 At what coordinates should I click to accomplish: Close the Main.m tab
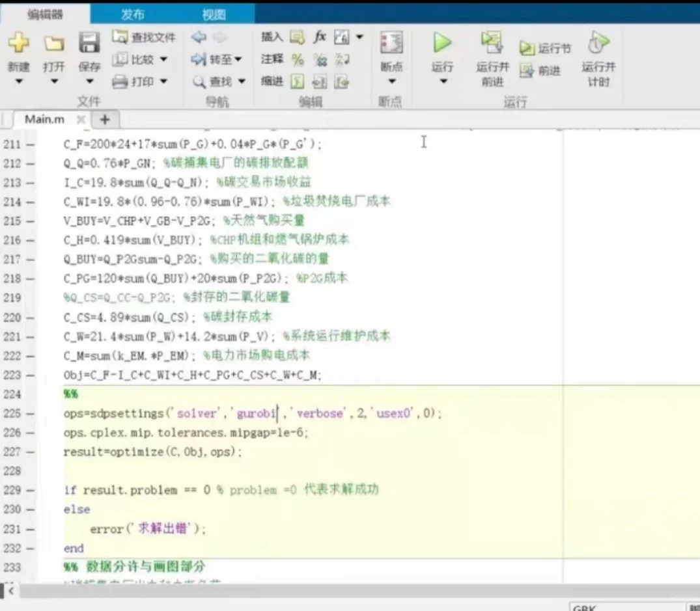point(81,120)
